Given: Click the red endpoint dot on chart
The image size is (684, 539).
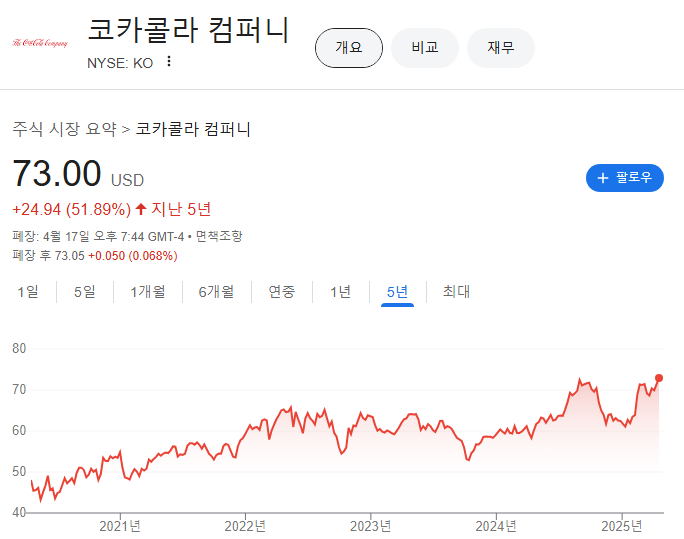Looking at the screenshot, I should pos(659,378).
